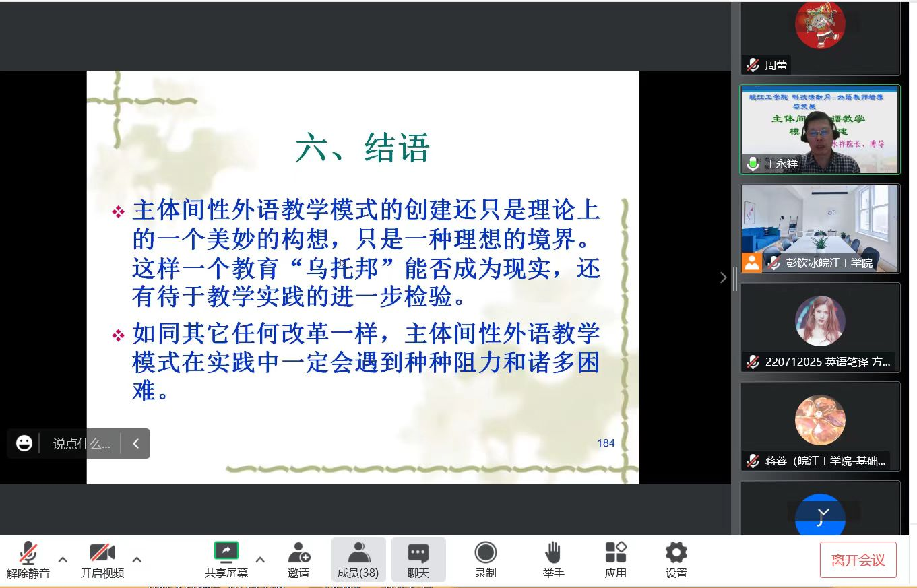Click the 说点什么 message input field
This screenshot has width=917, height=588.
(x=81, y=444)
